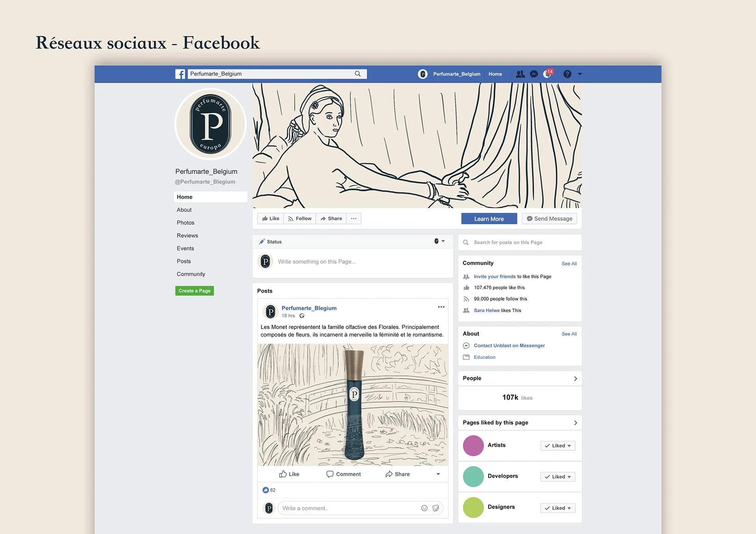This screenshot has height=534, width=756.
Task: Select Photos in the left menu
Action: [185, 223]
